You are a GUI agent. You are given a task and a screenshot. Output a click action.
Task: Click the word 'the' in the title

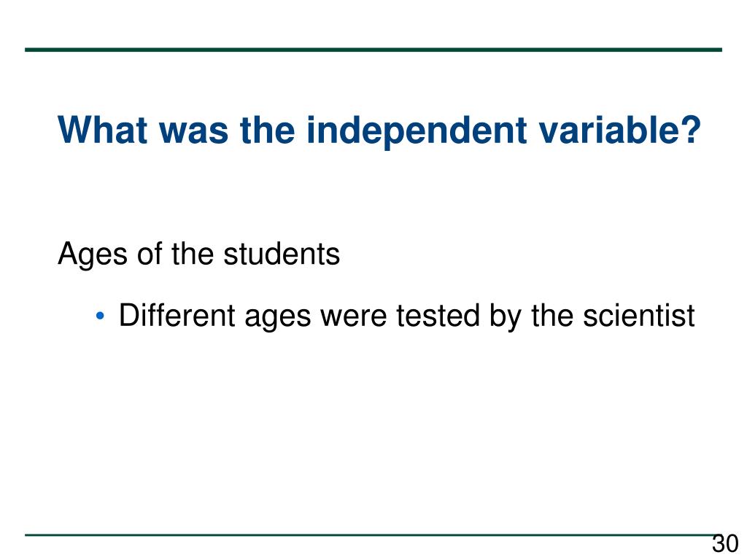(267, 130)
